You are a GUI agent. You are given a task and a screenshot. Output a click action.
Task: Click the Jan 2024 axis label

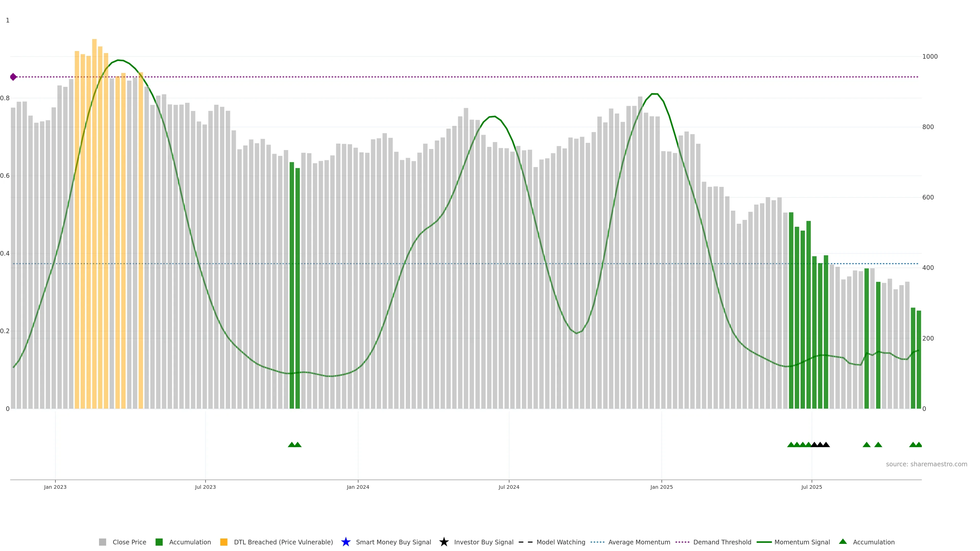tap(358, 487)
